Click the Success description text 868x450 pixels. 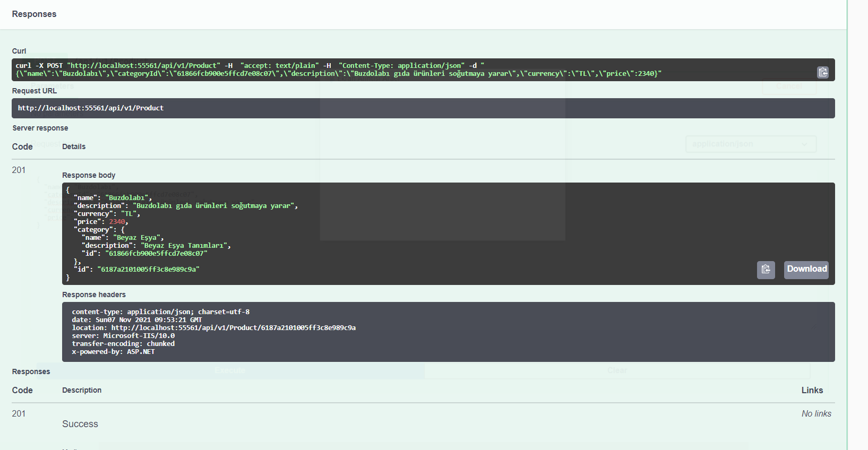[x=80, y=424]
